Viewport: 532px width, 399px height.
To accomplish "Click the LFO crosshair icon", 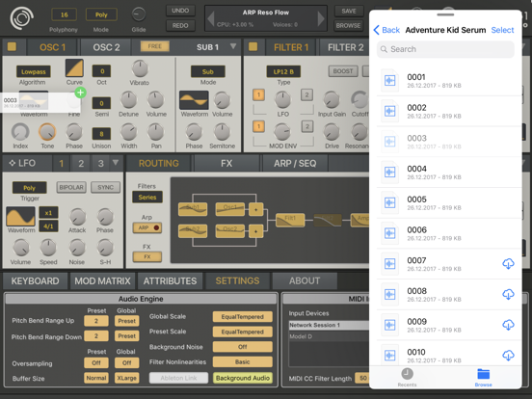I will [13, 163].
